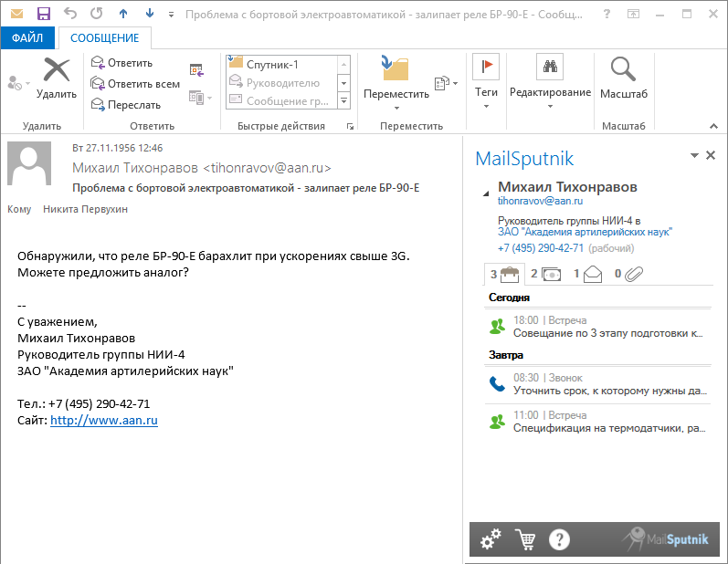
Task: Reply using the Ответить button
Action: pos(121,63)
